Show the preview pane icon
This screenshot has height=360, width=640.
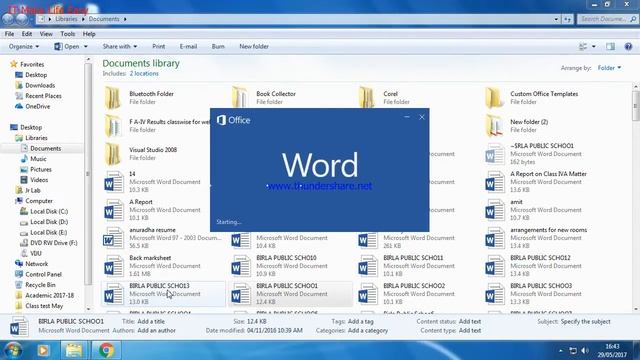[610, 47]
